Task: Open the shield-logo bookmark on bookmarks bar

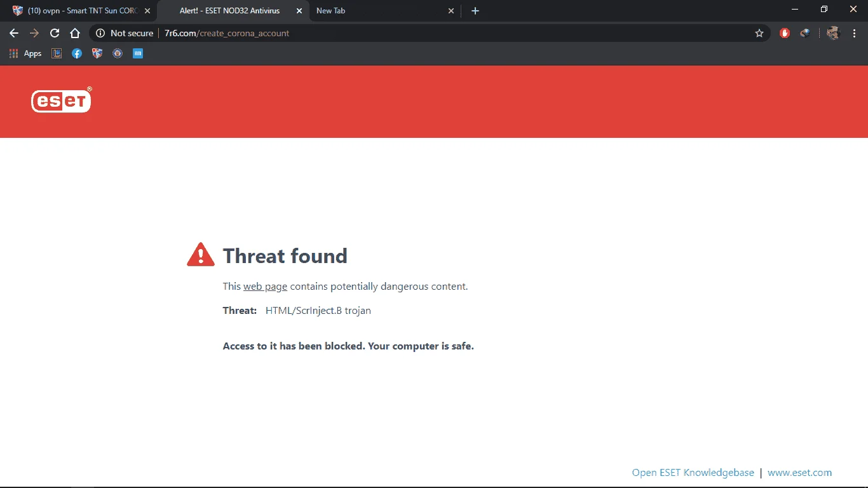Action: [97, 53]
